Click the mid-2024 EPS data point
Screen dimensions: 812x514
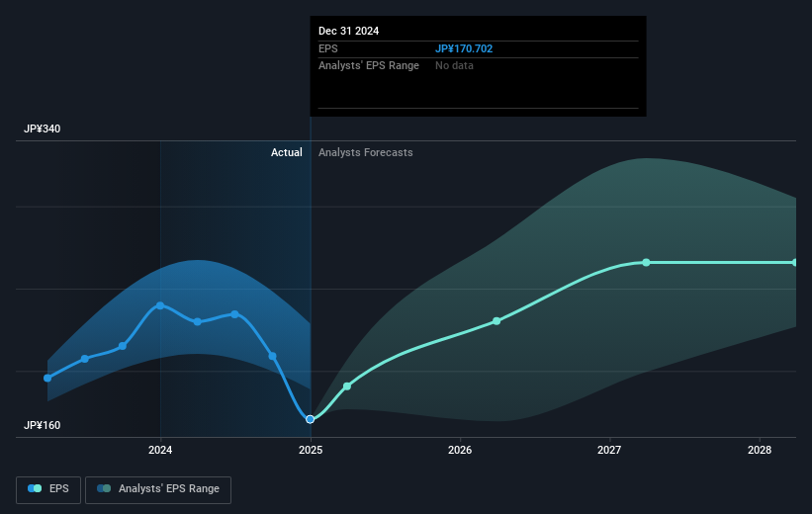235,314
